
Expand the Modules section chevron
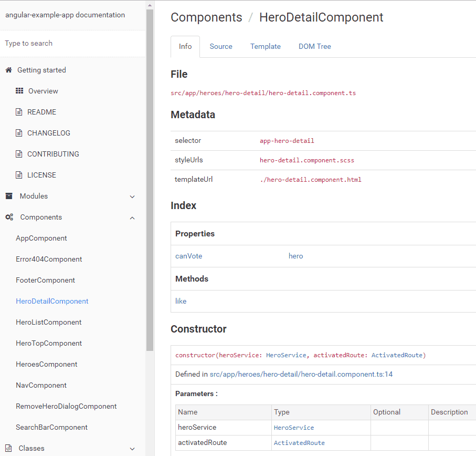coord(132,196)
